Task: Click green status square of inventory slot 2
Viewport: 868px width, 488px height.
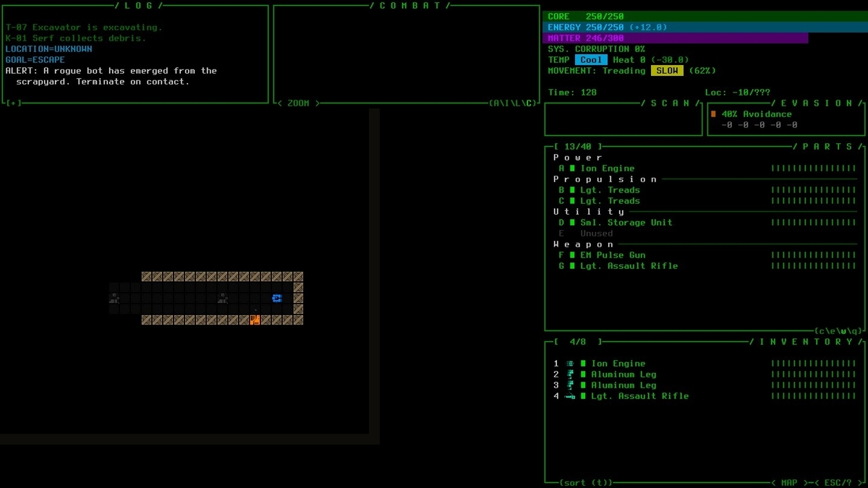Action: [583, 374]
